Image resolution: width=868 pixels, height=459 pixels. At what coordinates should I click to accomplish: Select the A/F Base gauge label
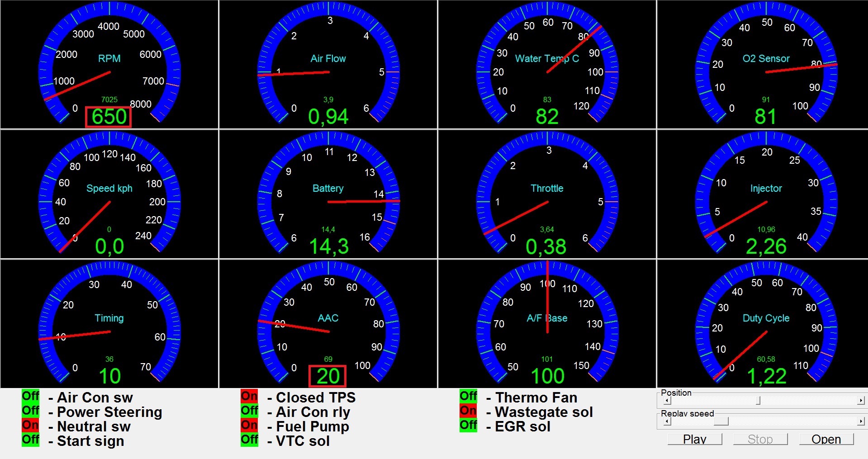tap(547, 318)
